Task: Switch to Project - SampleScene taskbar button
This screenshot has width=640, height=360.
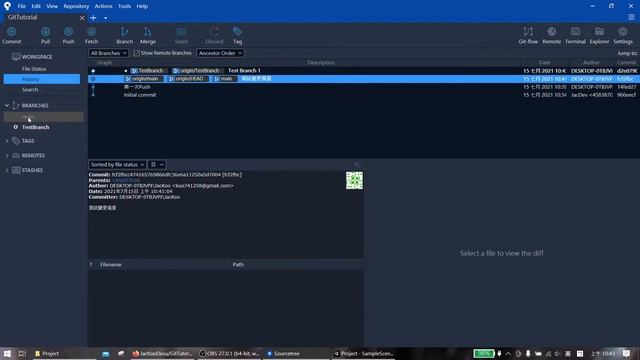Action: pos(364,353)
